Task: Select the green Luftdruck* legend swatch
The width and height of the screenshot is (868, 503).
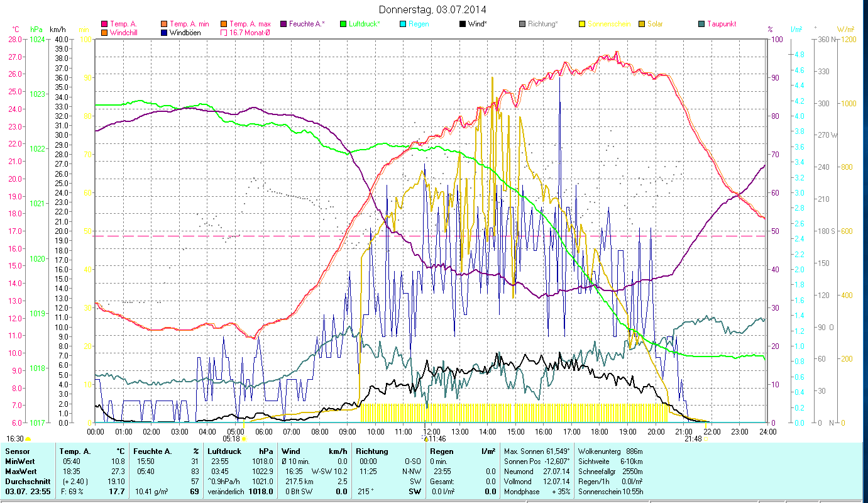Action: pyautogui.click(x=343, y=24)
